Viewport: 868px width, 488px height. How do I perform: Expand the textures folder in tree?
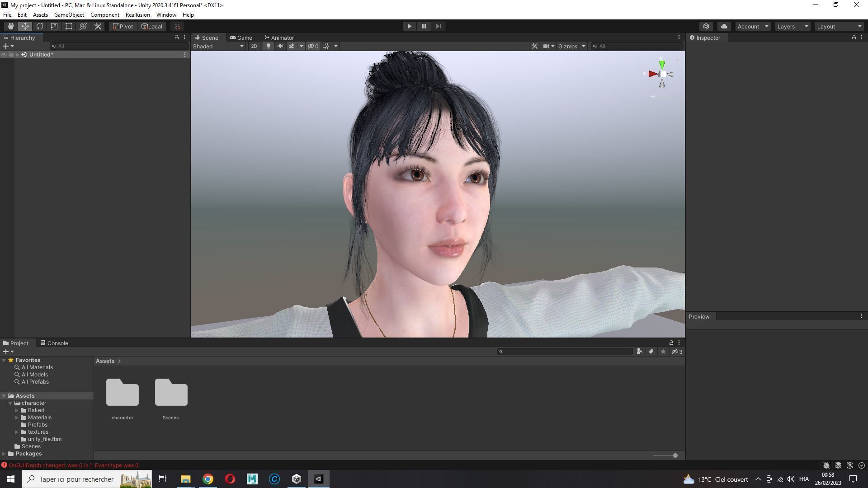click(17, 432)
